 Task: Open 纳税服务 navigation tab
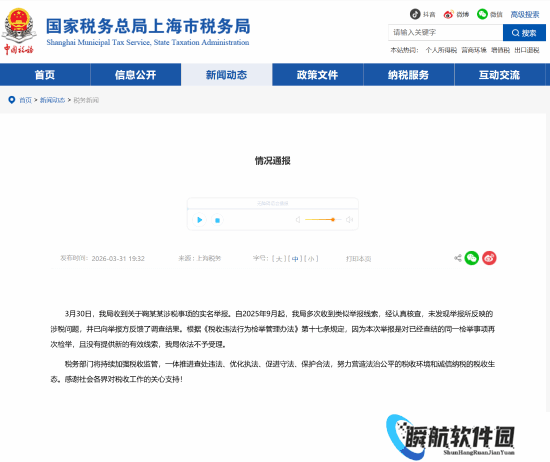409,75
